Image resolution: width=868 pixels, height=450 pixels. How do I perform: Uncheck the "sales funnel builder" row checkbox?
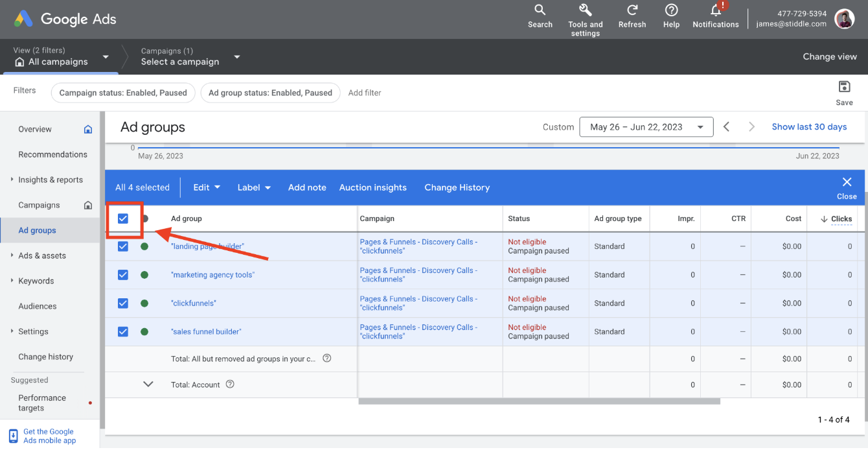tap(123, 332)
